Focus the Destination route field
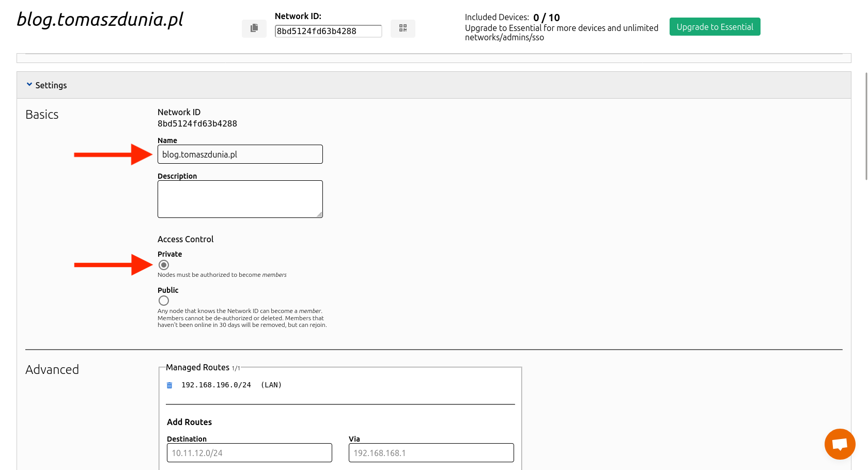Image resolution: width=868 pixels, height=470 pixels. 249,453
